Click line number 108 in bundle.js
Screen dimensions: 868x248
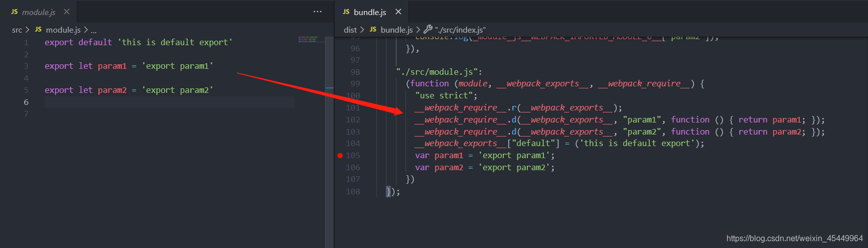point(353,192)
